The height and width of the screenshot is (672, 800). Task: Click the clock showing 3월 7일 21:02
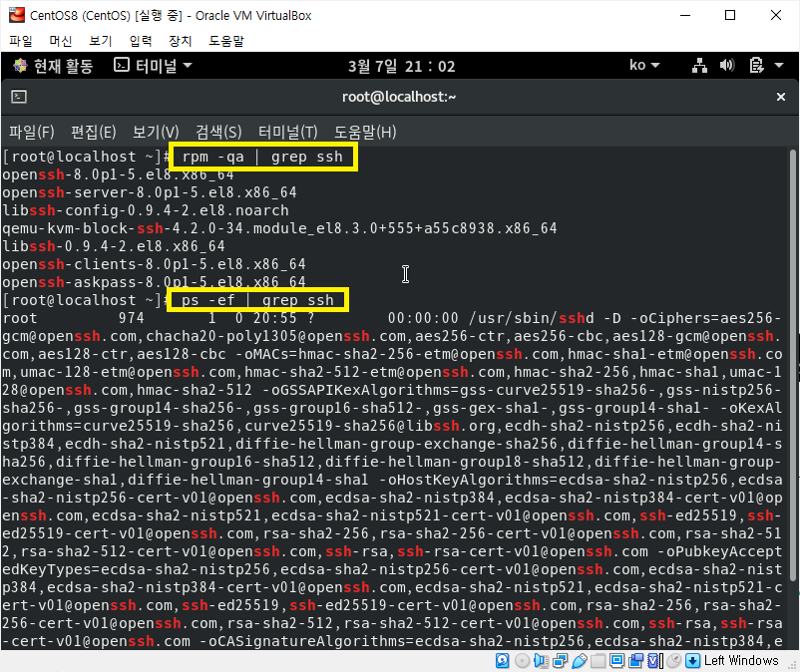pos(402,66)
